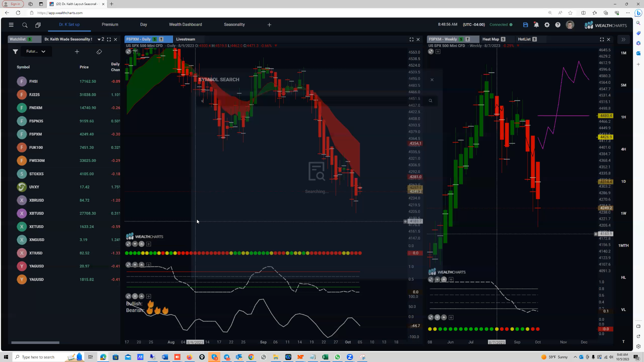644x362 pixels.
Task: Select the 1D timeframe button
Action: tap(624, 182)
